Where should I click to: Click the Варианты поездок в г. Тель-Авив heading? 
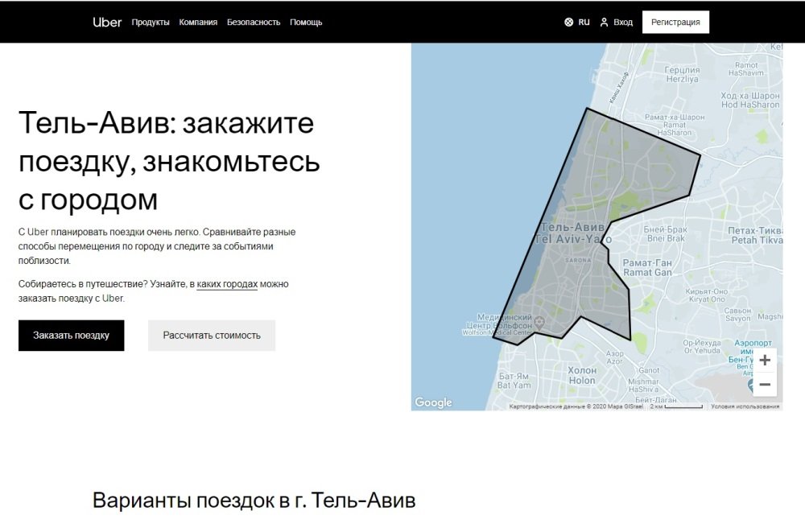[x=254, y=500]
